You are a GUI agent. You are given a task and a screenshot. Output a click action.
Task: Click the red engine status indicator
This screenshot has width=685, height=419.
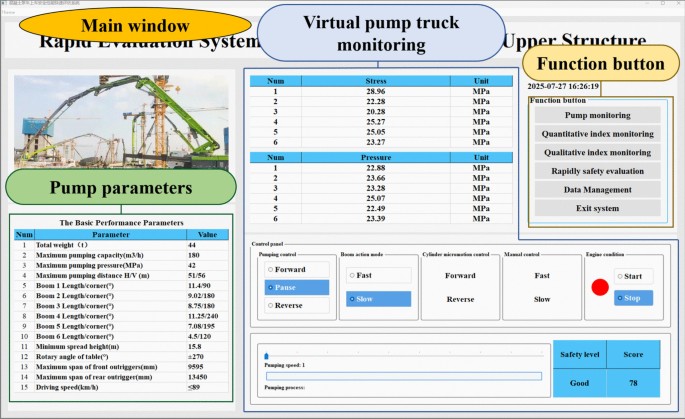pyautogui.click(x=600, y=287)
